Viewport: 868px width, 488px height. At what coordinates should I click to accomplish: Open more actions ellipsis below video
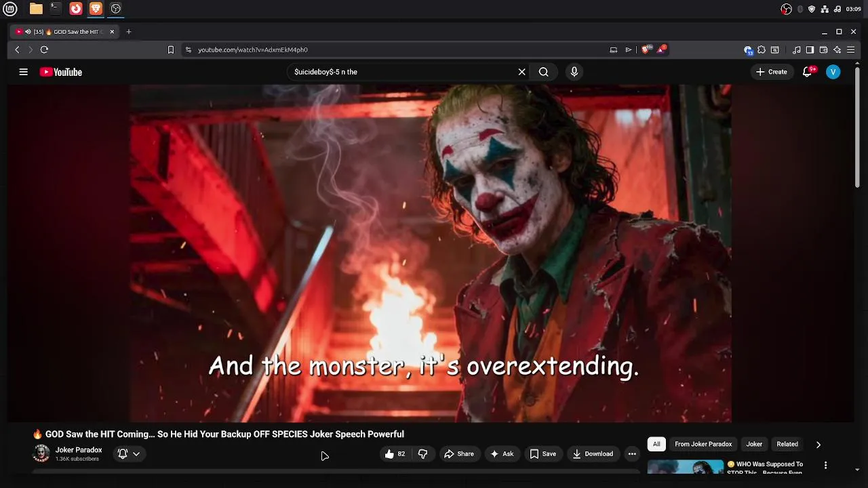pyautogui.click(x=632, y=454)
